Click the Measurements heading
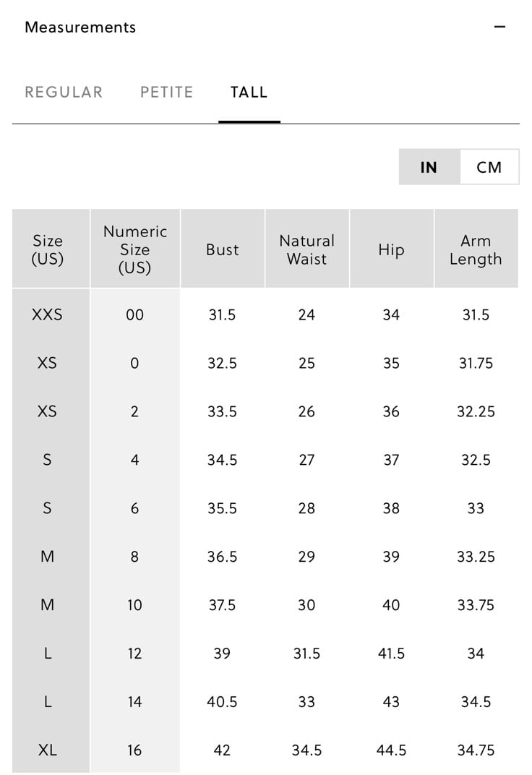532x775 pixels. click(x=80, y=27)
